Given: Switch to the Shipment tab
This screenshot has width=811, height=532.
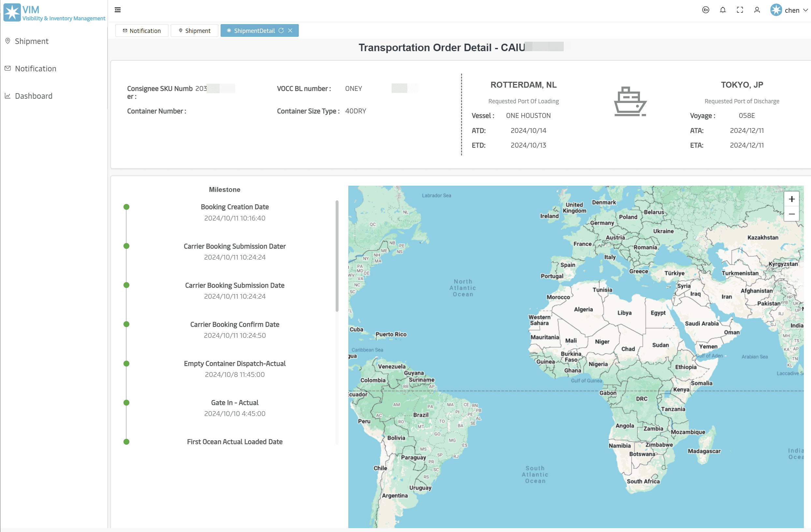Looking at the screenshot, I should 194,31.
